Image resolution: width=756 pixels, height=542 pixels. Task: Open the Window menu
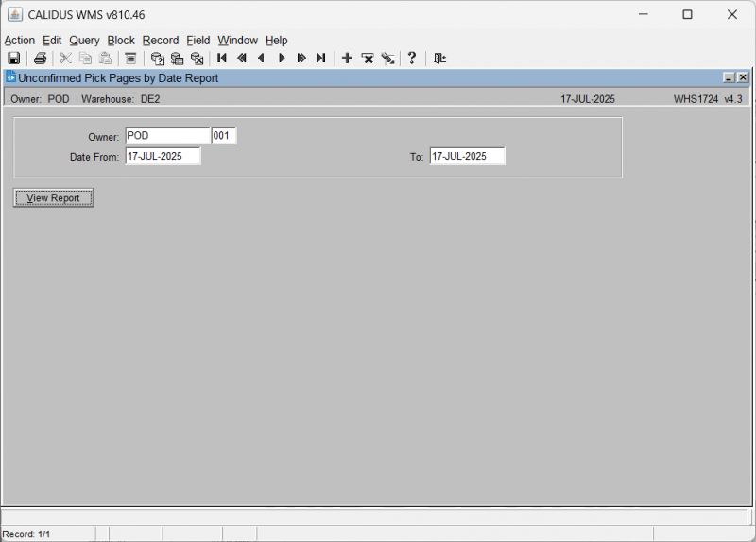click(238, 41)
